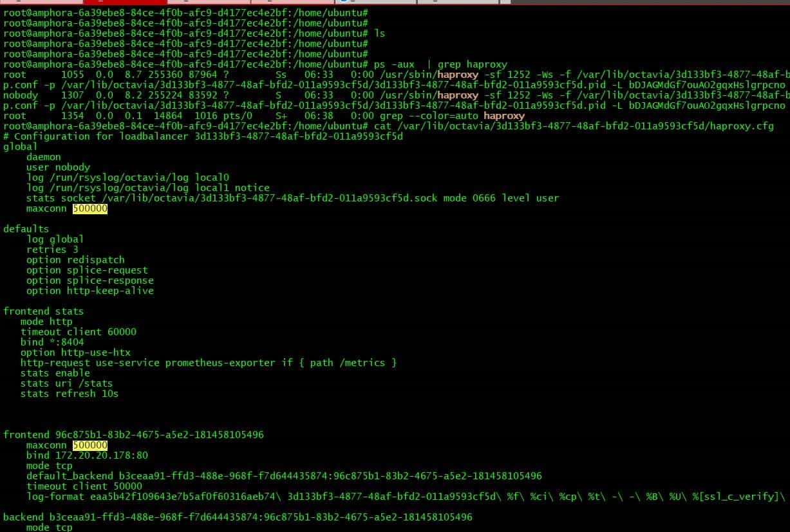Click the 'stats uri /stats' line
The height and width of the screenshot is (532, 790).
click(67, 383)
